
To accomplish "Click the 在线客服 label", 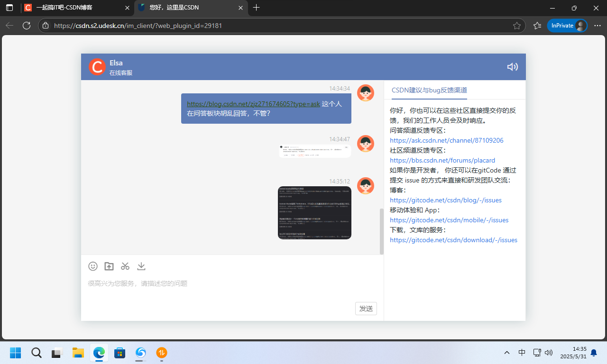I will 121,73.
